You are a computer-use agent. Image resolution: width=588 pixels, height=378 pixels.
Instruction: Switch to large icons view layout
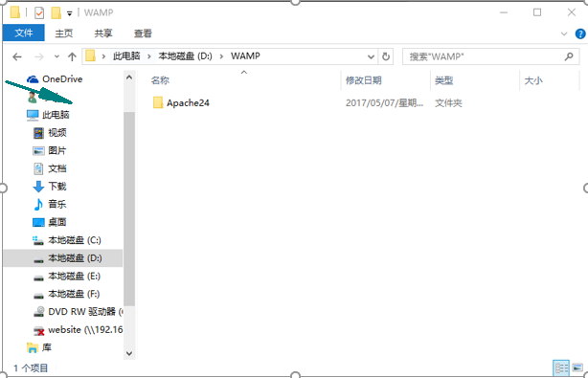coord(577,367)
